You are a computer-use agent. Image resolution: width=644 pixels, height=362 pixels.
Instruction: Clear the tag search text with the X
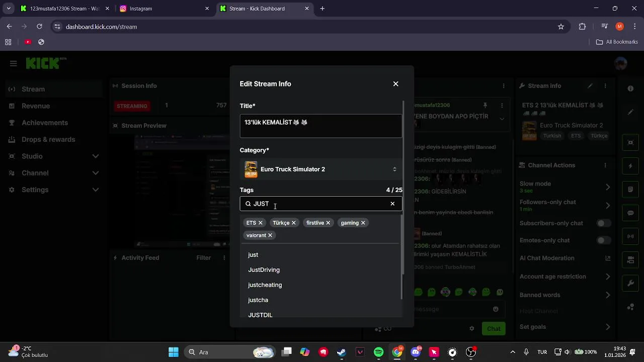pyautogui.click(x=392, y=204)
